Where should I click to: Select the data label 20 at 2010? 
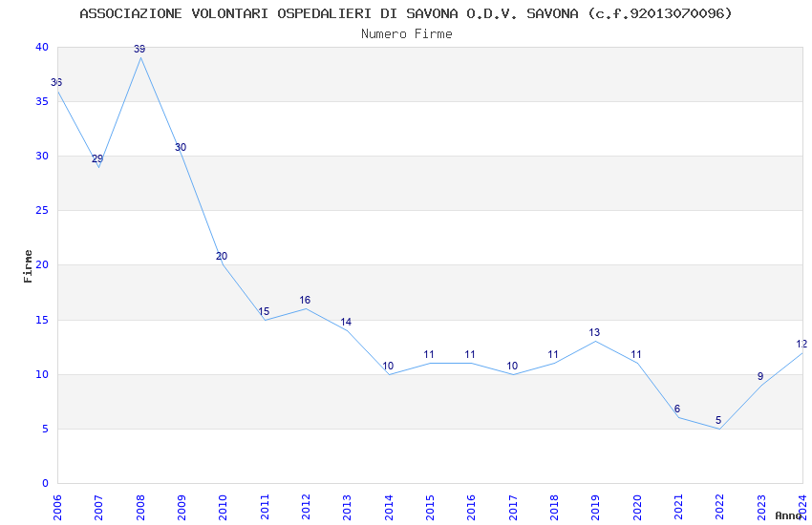tap(222, 256)
